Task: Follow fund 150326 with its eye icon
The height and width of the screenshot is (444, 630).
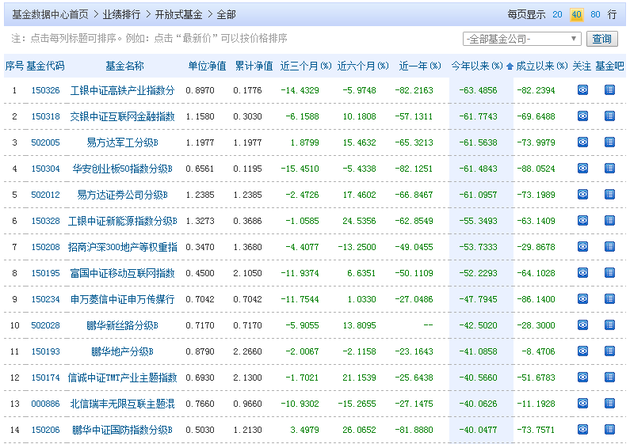Action: point(583,90)
